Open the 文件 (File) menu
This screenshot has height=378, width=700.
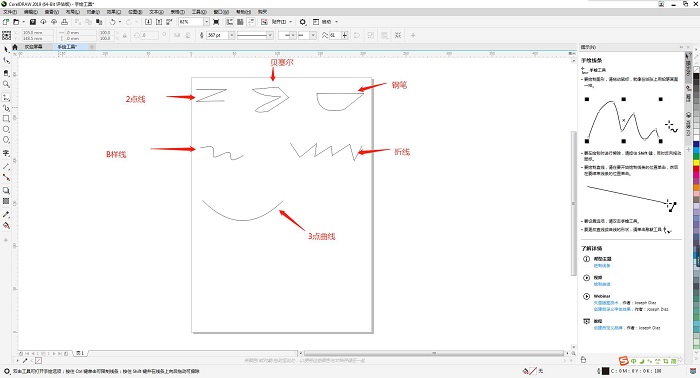tap(10, 12)
